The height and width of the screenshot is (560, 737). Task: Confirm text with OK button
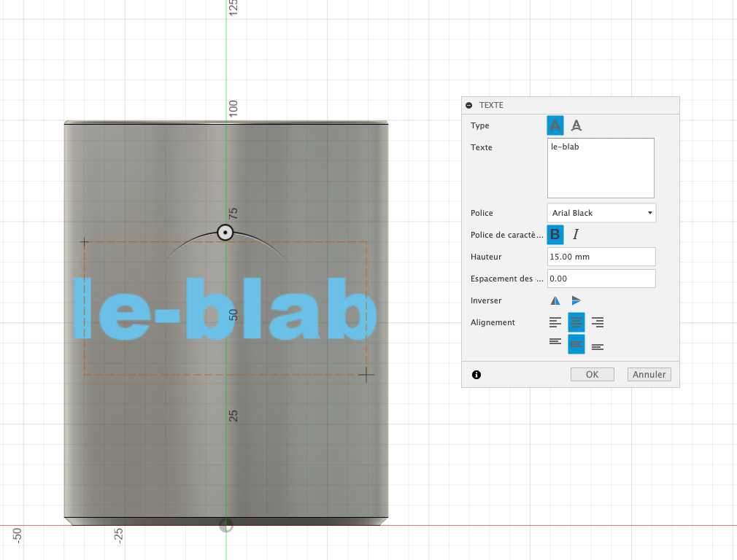[x=593, y=375]
